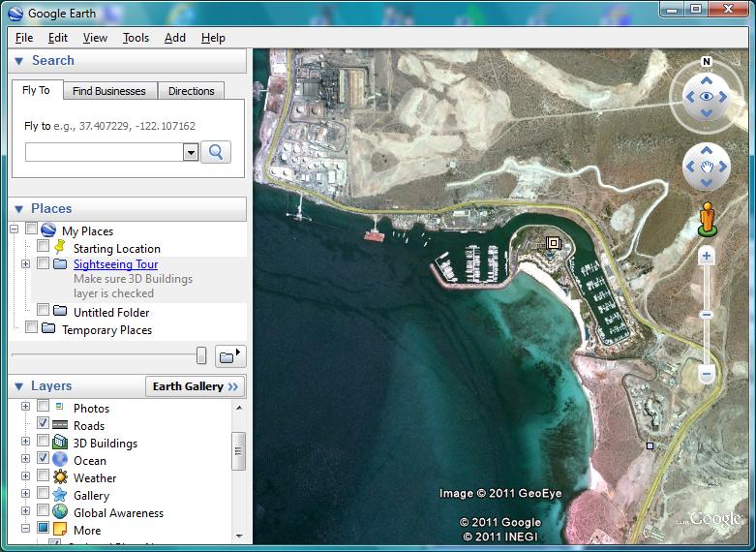The image size is (756, 552).
Task: Check the Starting Location checkbox
Action: (x=43, y=246)
